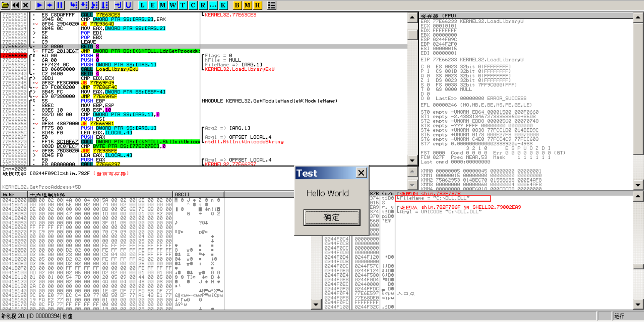Image resolution: width=644 pixels, height=322 pixels.
Task: Run the program with the play icon
Action: click(x=40, y=5)
